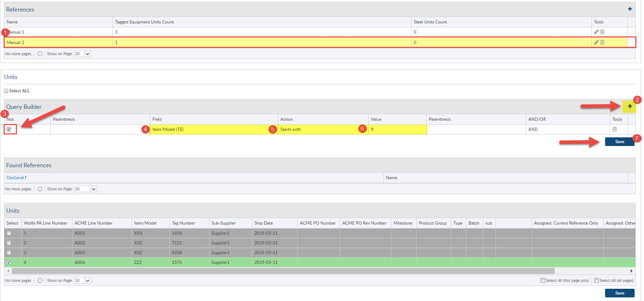Delete the query row trash icon
Image resolution: width=644 pixels, height=301 pixels.
pos(614,129)
